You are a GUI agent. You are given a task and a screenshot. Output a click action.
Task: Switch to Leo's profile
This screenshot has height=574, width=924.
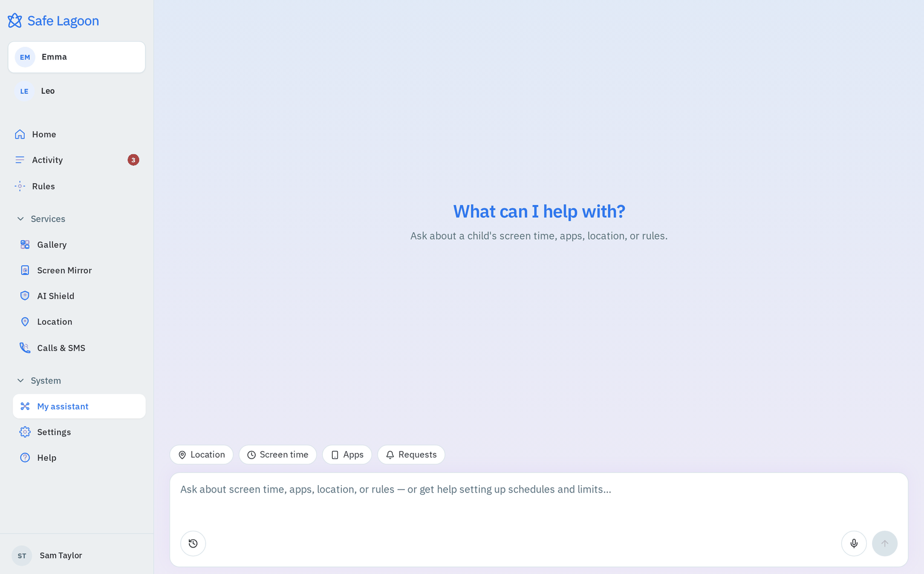pos(76,91)
